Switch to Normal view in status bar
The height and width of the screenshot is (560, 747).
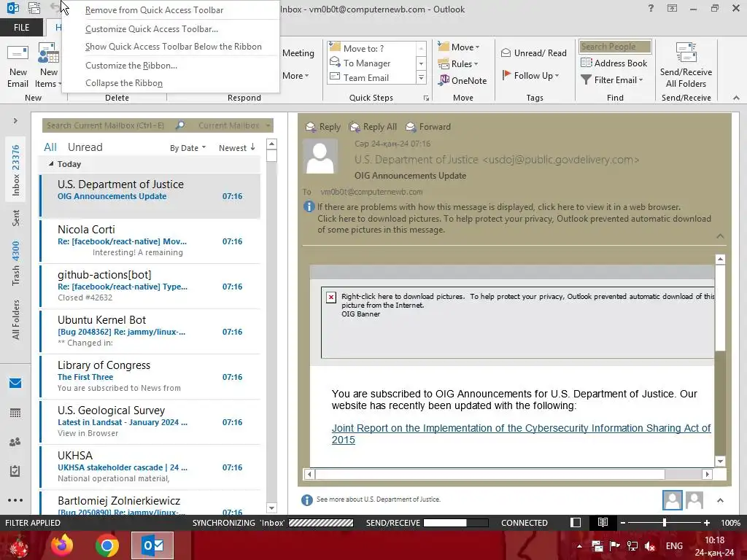(576, 522)
